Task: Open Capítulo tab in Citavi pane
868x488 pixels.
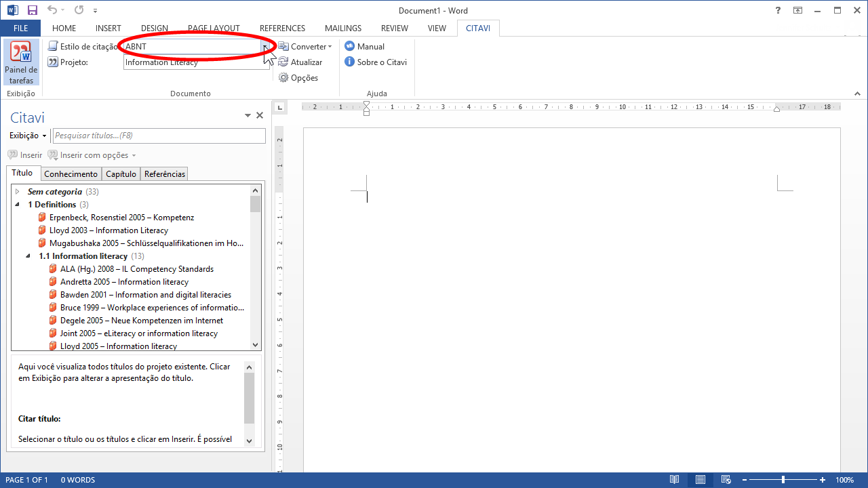Action: (x=121, y=174)
